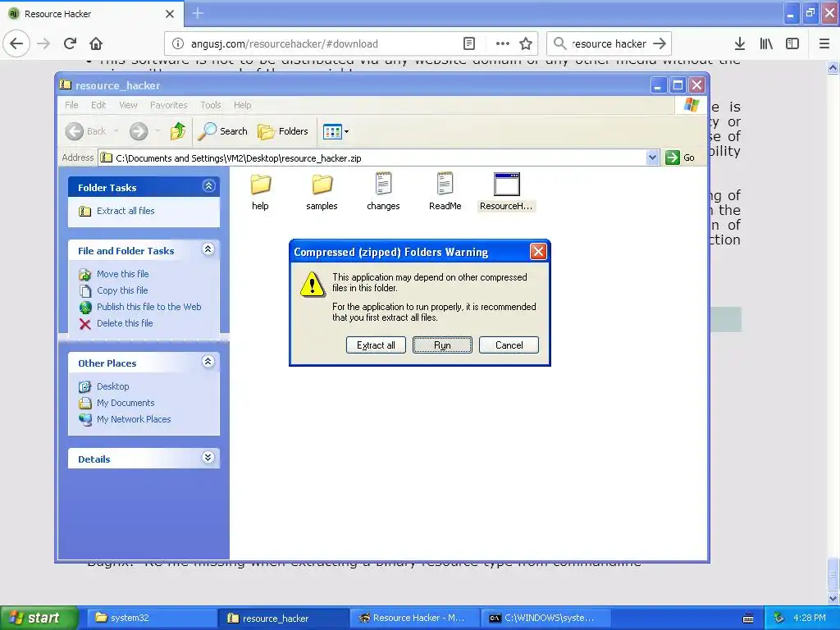Toggle the Folders pane button
This screenshot has height=630, width=840.
(283, 131)
